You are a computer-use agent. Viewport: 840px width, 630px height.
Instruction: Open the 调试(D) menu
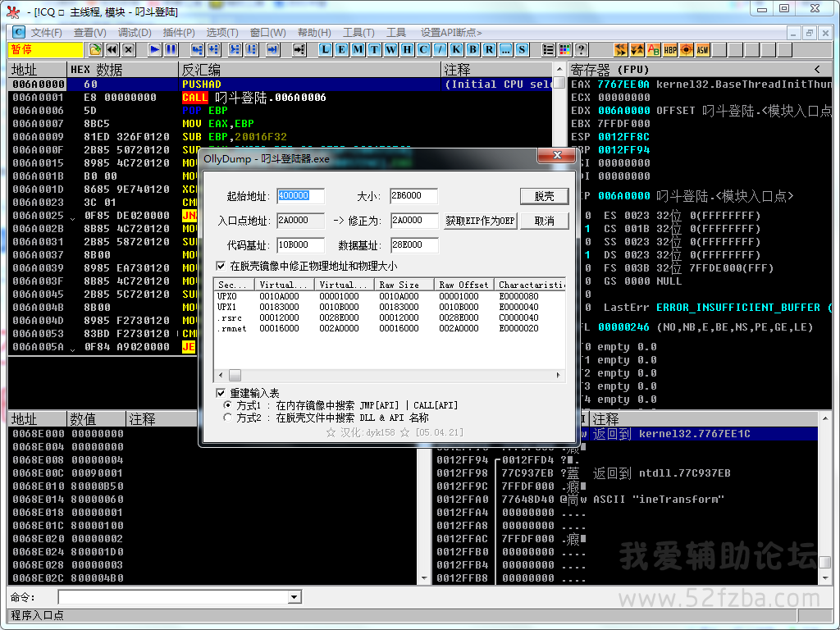pos(135,33)
